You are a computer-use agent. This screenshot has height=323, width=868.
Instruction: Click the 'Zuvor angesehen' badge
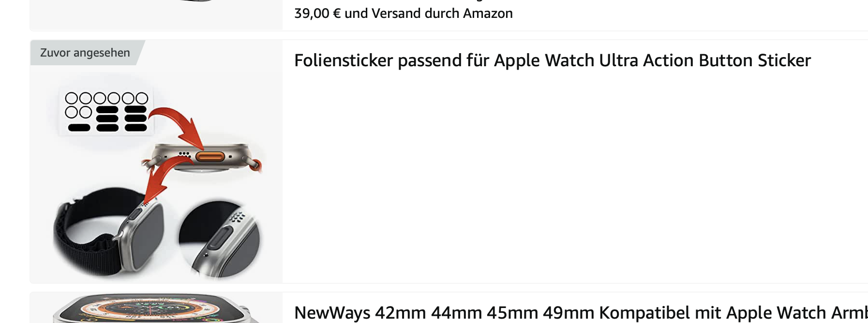tap(85, 53)
